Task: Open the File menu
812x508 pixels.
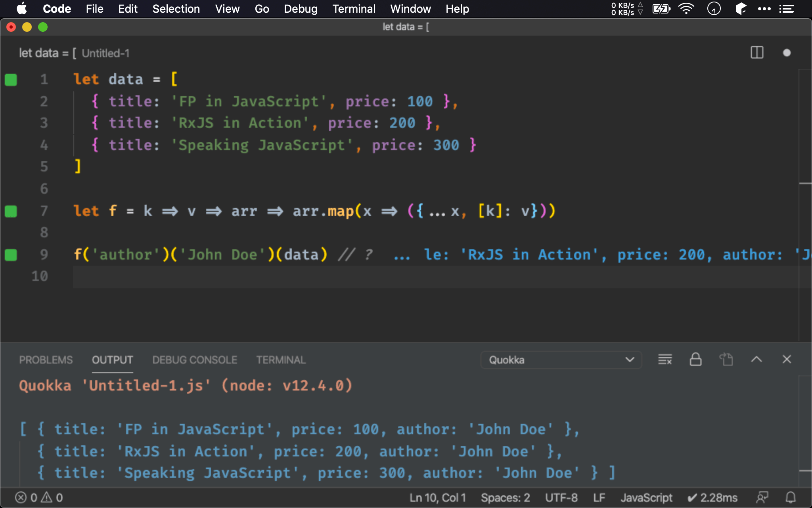Action: tap(94, 8)
